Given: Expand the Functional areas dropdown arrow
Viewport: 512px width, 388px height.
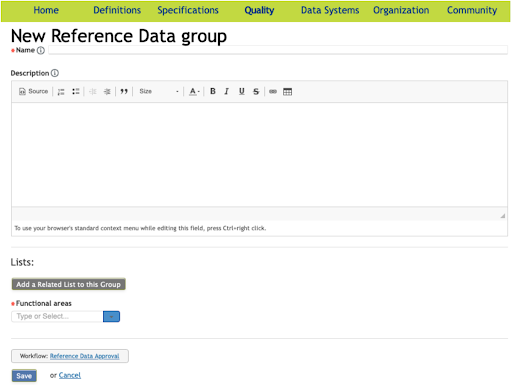Looking at the screenshot, I should click(111, 316).
